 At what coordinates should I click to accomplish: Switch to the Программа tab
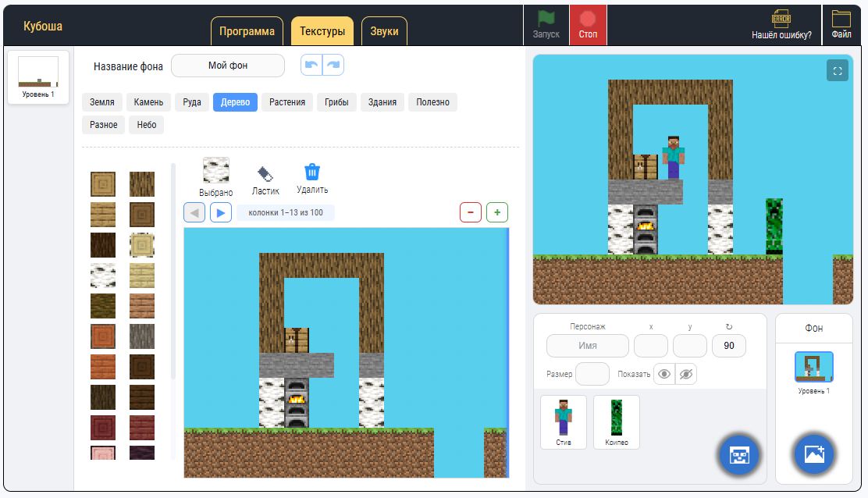247,32
